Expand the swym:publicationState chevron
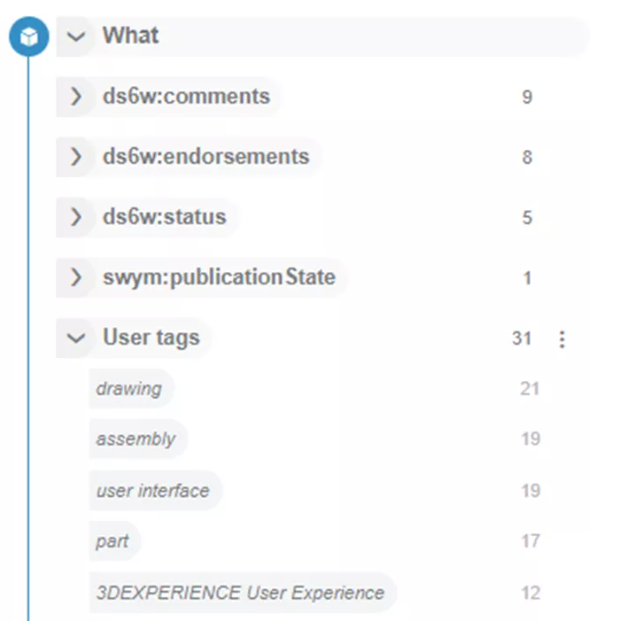The image size is (618, 636). point(76,277)
